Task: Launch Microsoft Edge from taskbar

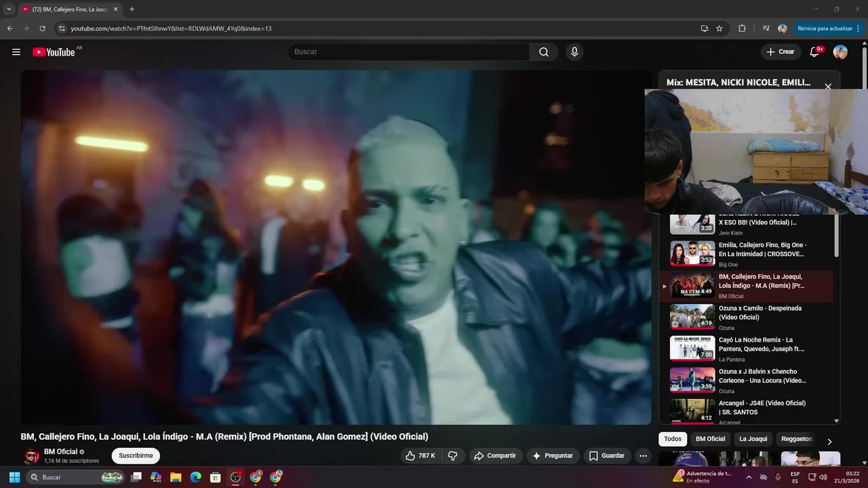Action: [x=195, y=477]
